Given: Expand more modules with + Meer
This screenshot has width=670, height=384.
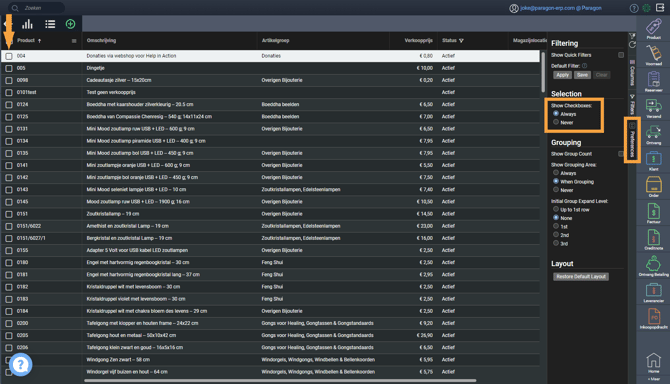Looking at the screenshot, I should click(653, 379).
